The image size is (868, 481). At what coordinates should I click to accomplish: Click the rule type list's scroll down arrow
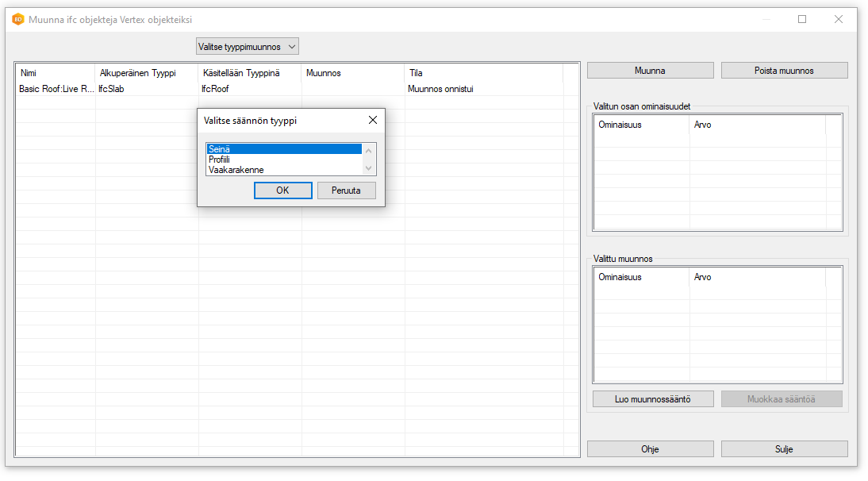click(368, 168)
